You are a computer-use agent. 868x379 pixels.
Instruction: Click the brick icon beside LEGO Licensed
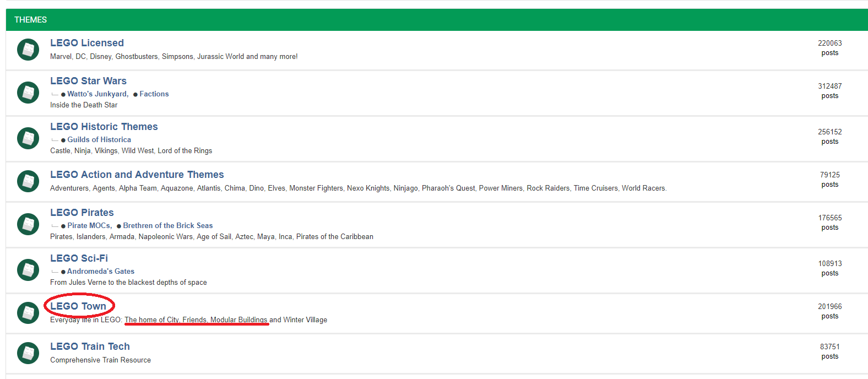point(28,50)
